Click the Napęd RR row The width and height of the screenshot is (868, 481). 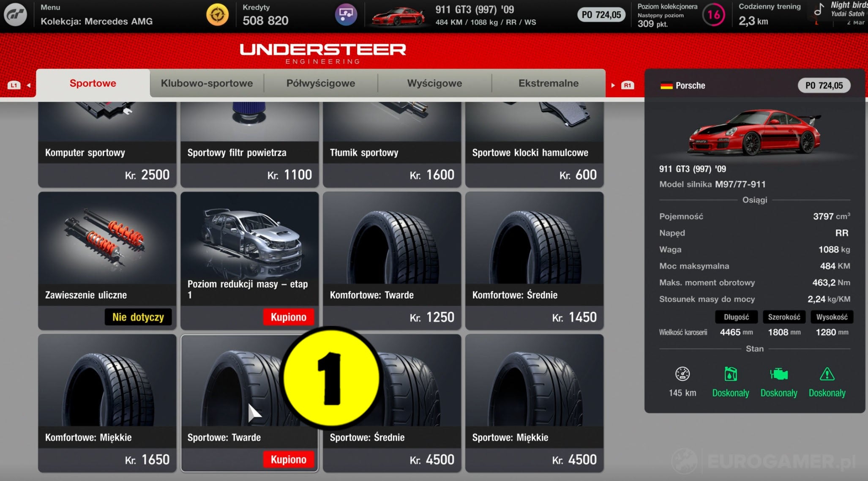coord(754,233)
